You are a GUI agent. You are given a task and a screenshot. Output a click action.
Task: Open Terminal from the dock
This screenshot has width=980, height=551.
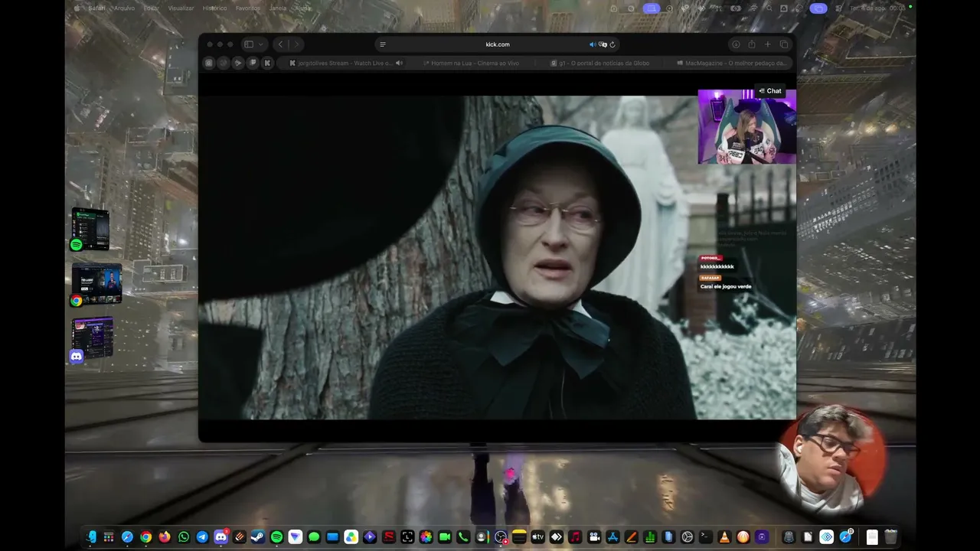[706, 537]
